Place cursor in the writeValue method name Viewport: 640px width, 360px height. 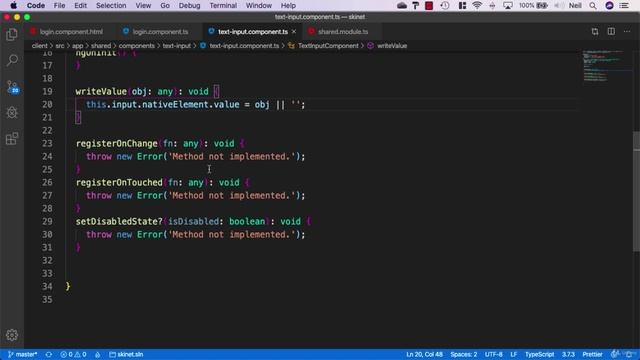pos(101,91)
